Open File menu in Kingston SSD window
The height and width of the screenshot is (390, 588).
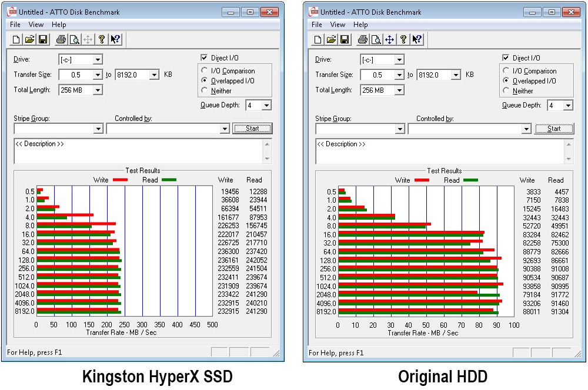pos(15,25)
